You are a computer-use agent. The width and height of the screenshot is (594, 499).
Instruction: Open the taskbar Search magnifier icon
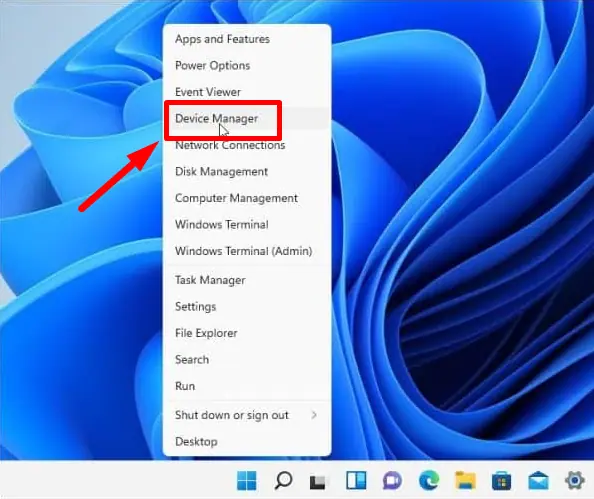pos(283,480)
